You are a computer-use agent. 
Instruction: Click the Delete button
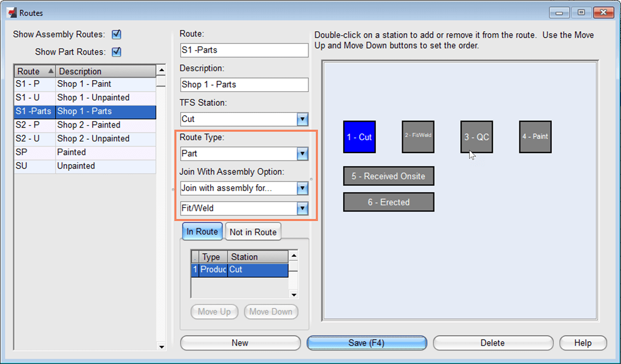[x=492, y=343]
